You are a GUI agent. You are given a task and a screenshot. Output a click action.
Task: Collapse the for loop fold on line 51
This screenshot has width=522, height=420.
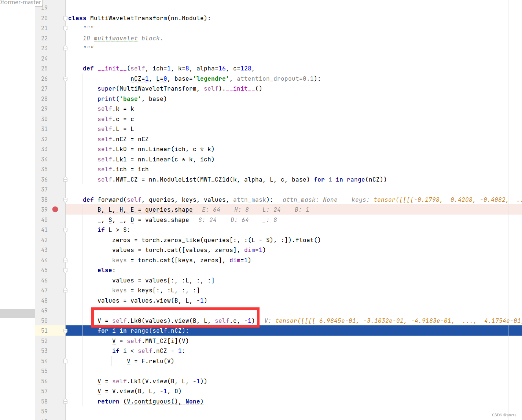tap(65, 331)
